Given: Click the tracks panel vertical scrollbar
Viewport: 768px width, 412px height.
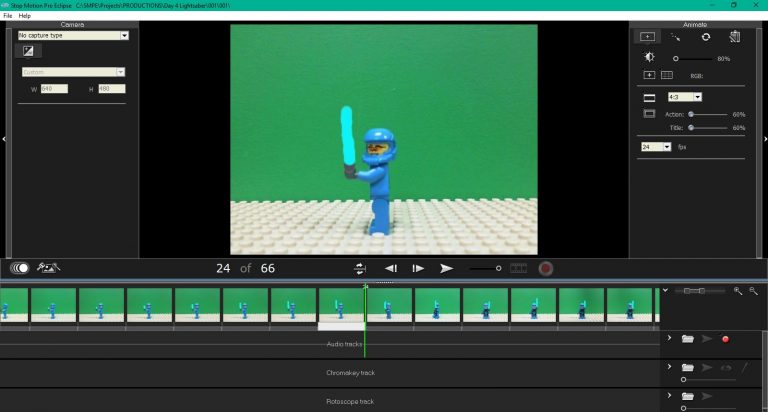Looking at the screenshot, I should click(x=765, y=371).
